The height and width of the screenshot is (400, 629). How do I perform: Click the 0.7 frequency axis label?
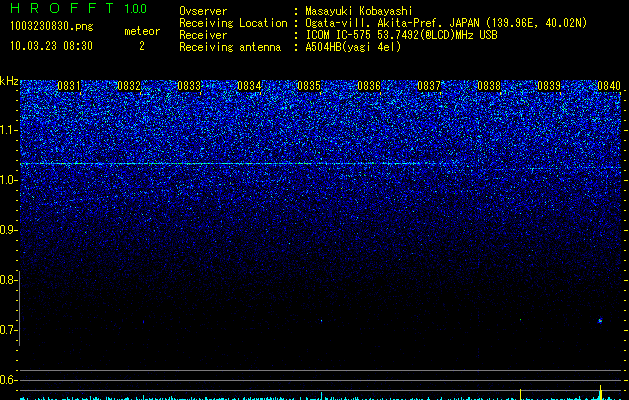click(8, 330)
